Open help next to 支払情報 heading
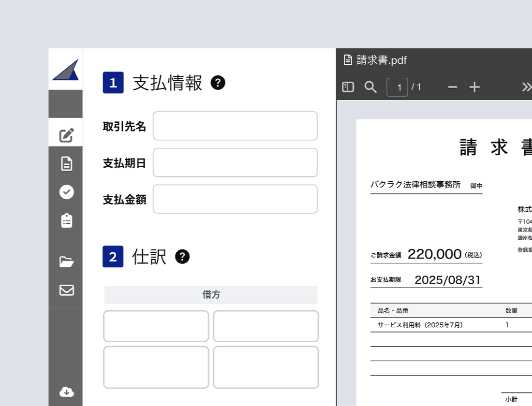532x406 pixels. click(x=218, y=83)
